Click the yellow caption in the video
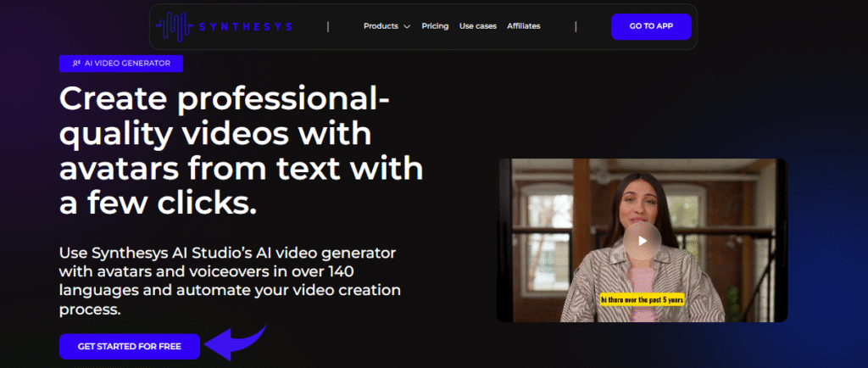The width and height of the screenshot is (868, 368). coord(642,299)
